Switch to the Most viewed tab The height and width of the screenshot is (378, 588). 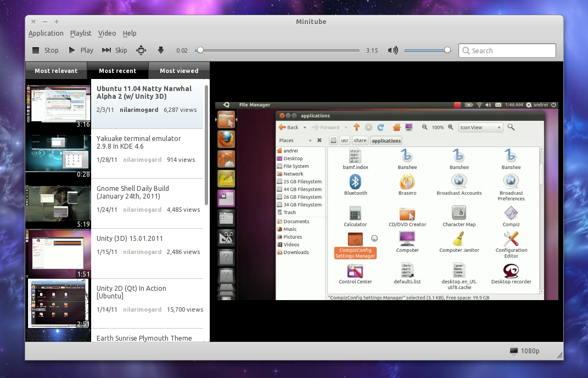pyautogui.click(x=179, y=71)
